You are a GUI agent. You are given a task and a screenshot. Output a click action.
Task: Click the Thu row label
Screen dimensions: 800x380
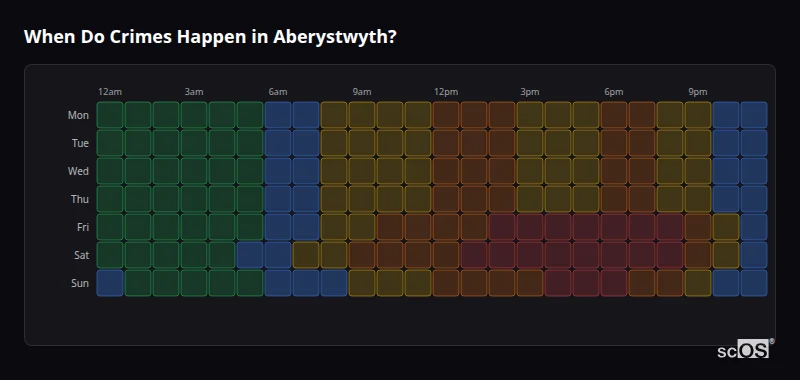[80, 199]
